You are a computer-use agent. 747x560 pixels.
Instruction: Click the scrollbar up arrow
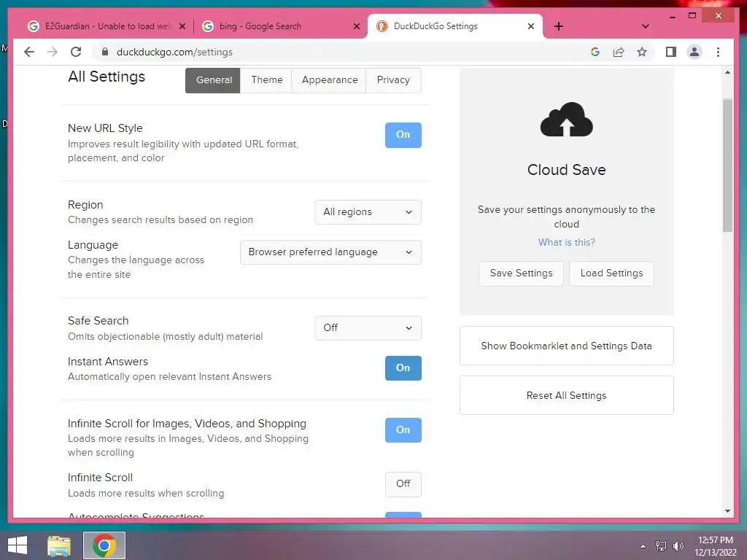727,72
